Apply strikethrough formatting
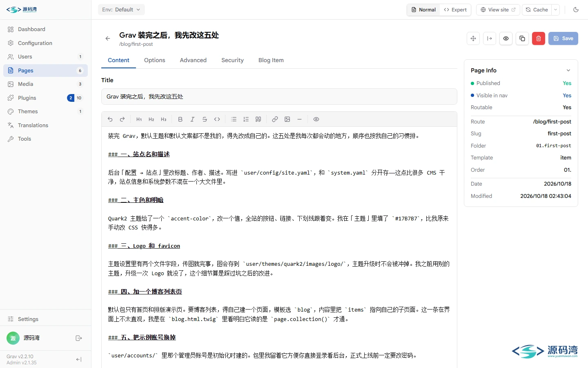Screen dimensions: 588x368 click(x=205, y=119)
